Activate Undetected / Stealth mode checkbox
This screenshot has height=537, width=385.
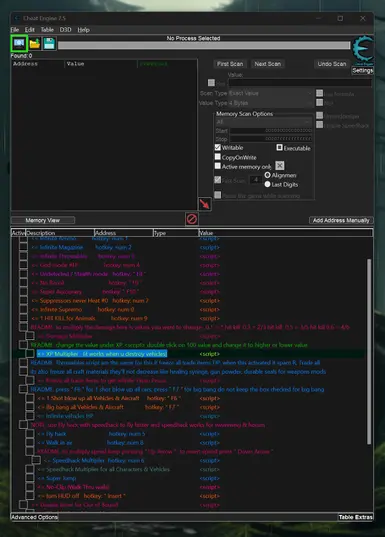click(23, 274)
